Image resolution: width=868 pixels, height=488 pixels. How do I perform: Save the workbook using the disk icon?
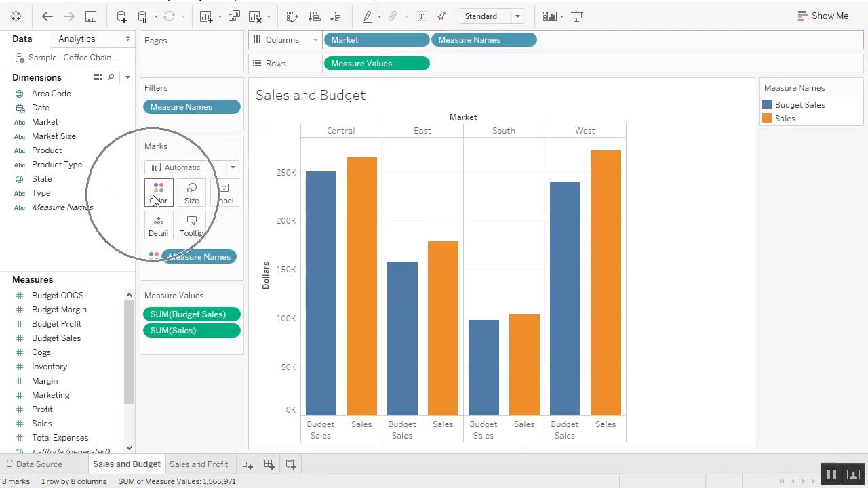coord(91,16)
